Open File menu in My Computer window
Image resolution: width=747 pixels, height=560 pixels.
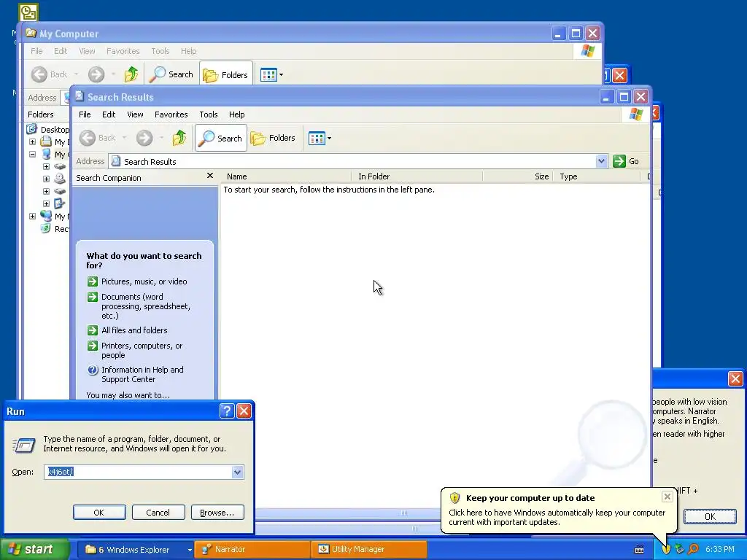36,51
